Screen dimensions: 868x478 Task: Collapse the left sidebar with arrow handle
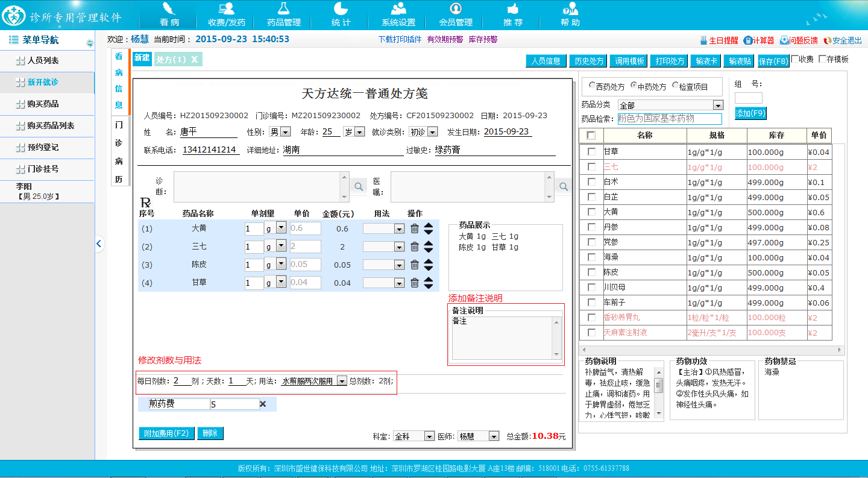[x=99, y=244]
